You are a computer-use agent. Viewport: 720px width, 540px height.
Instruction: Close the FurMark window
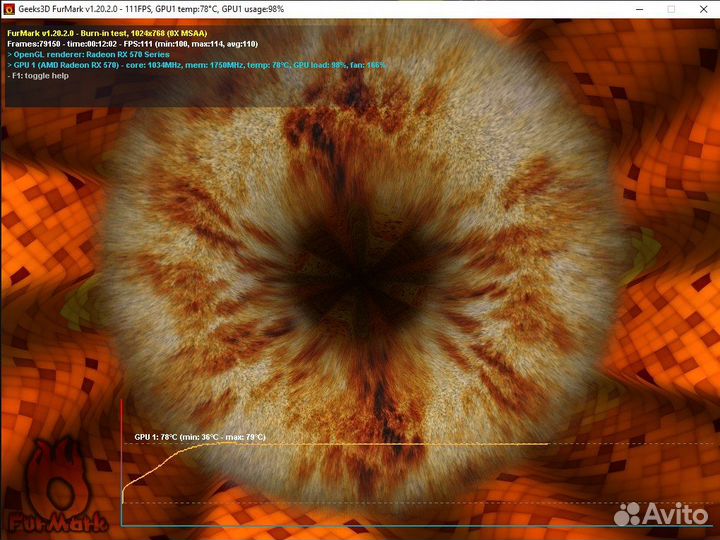[x=703, y=9]
